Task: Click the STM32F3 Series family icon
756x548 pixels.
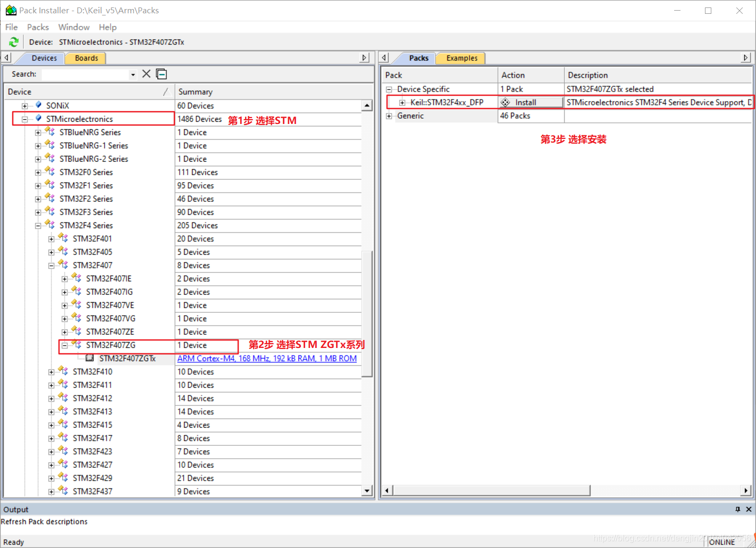Action: 50,211
